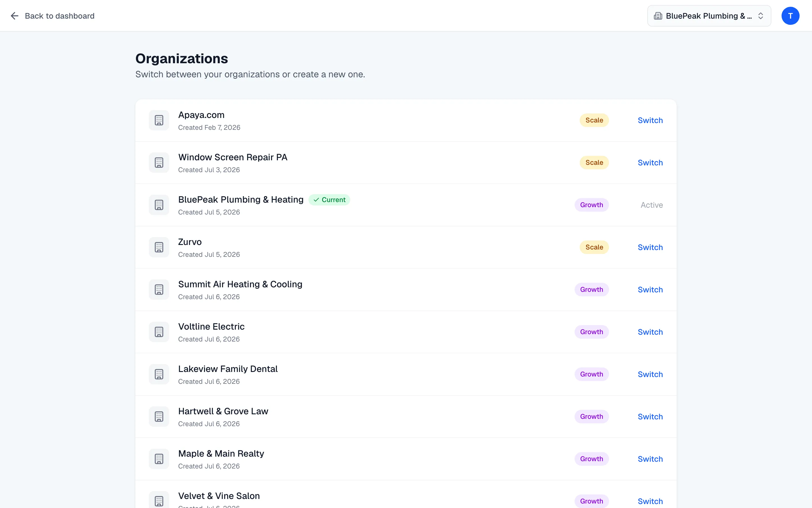Select the Summit Air Heating & Cooling name

(240, 284)
